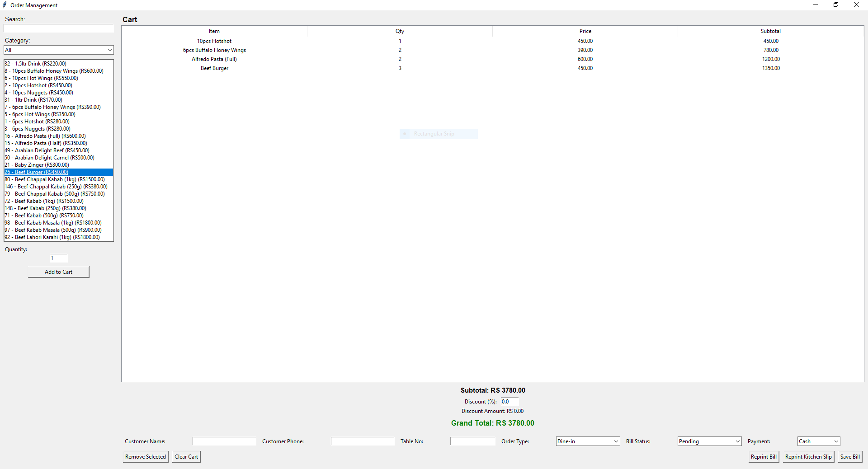Viewport: 868px width, 469px height.
Task: Click Reprint Kitchen Slip button
Action: (x=808, y=457)
